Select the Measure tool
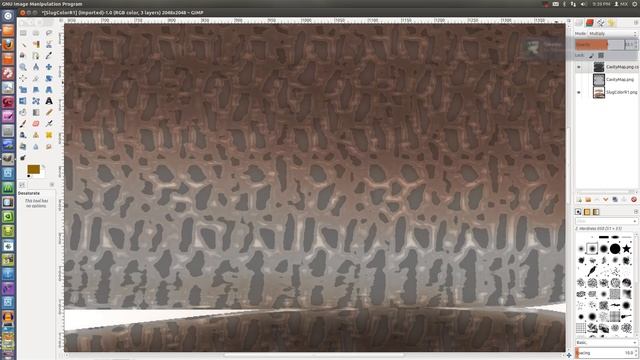640x360 pixels. coord(36,67)
